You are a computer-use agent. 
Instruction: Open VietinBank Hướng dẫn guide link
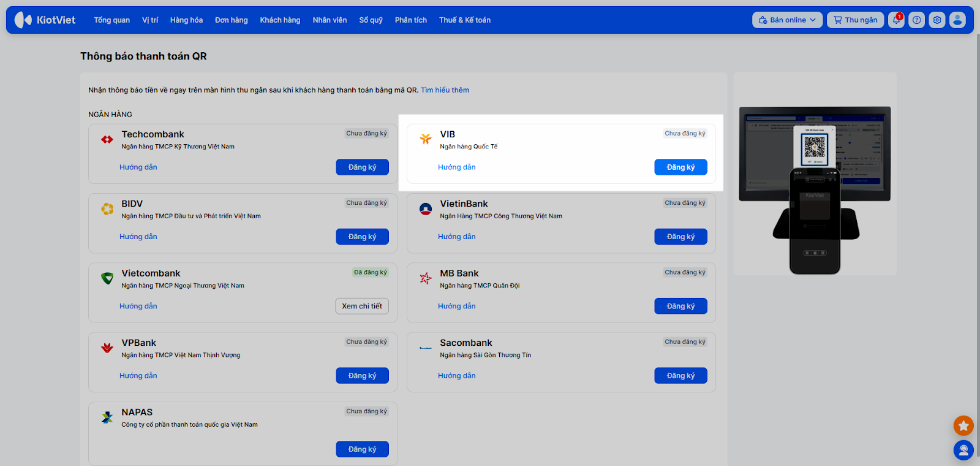coord(457,237)
